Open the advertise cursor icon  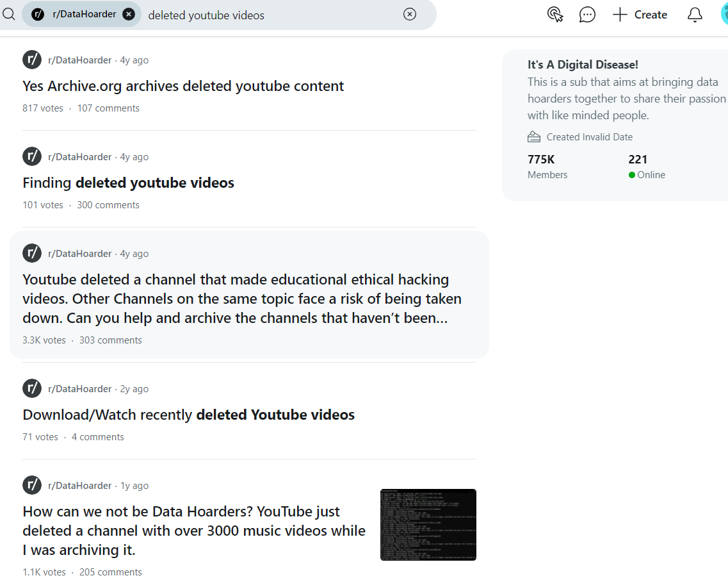(555, 15)
